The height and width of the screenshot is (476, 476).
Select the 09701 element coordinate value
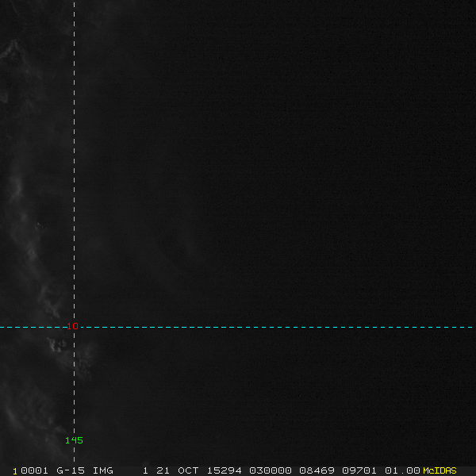[359, 470]
